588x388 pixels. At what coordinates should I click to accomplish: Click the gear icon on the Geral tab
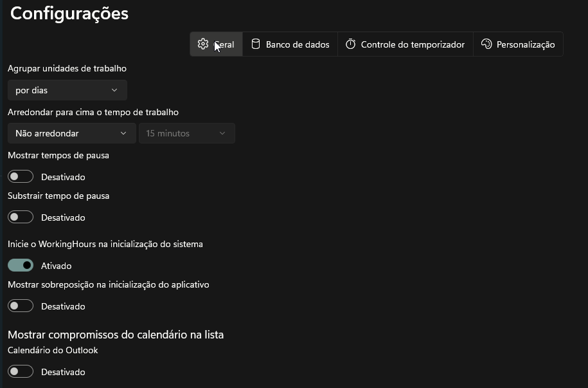(203, 44)
